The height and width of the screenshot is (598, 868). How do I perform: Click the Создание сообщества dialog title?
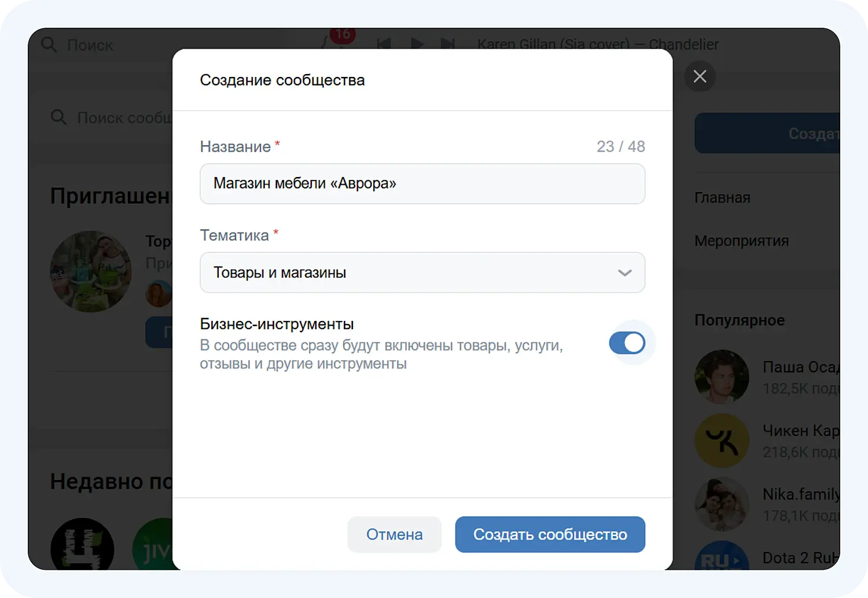pos(282,80)
